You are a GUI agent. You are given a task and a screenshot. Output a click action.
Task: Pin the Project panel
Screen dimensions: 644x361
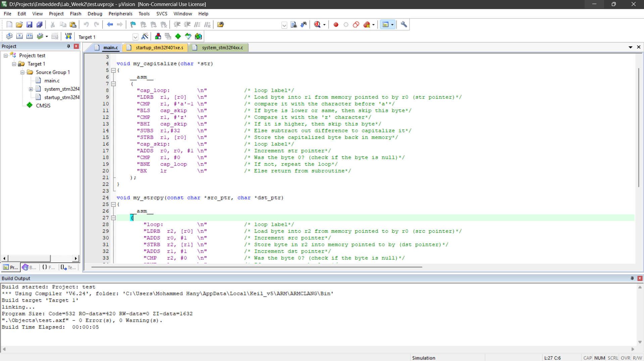coord(68,46)
